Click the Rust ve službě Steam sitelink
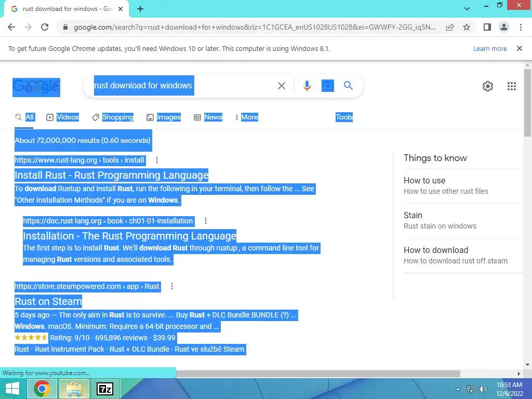The height and width of the screenshot is (399, 532). click(209, 349)
